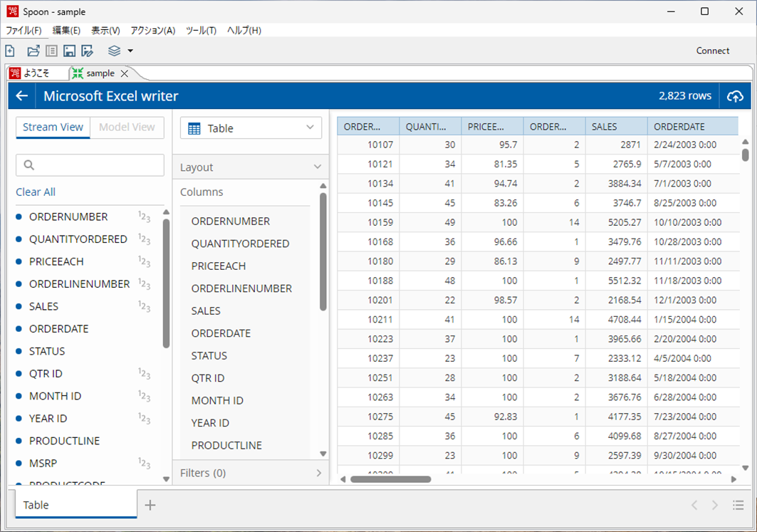Click the Explore repository toolbar icon
Screen dimensions: 757x532
(52, 51)
